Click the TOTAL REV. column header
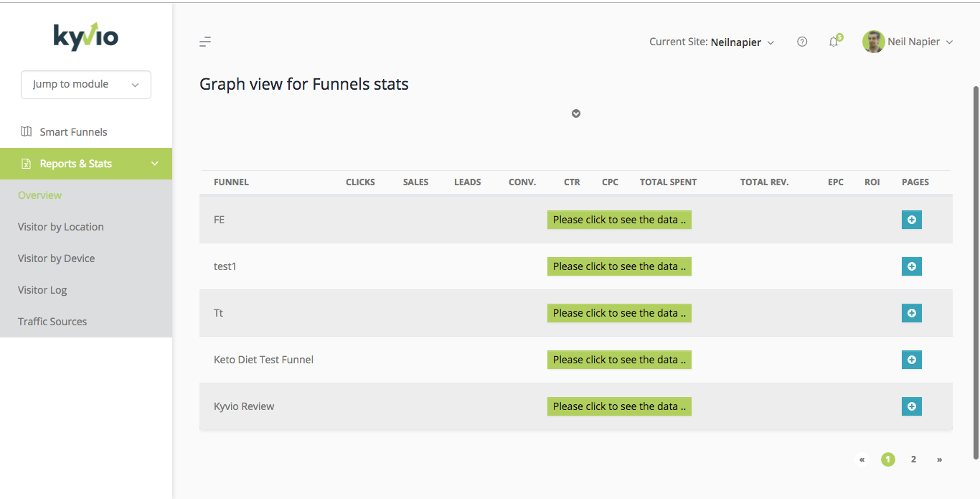Screen dimensions: 980x499 [764, 182]
